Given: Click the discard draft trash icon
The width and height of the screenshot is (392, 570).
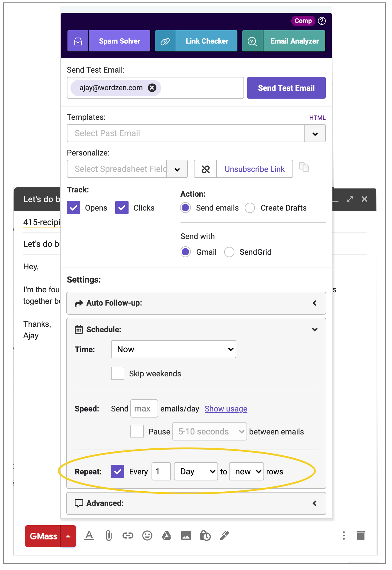Looking at the screenshot, I should (361, 536).
